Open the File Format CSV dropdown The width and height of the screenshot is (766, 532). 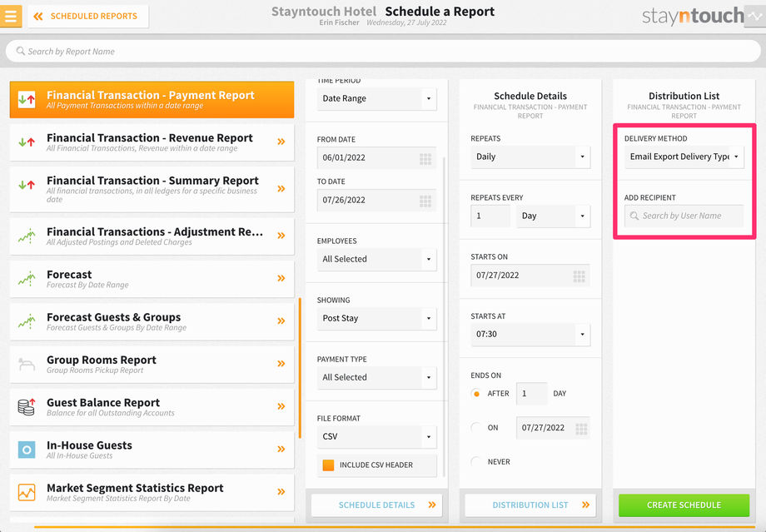[376, 437]
